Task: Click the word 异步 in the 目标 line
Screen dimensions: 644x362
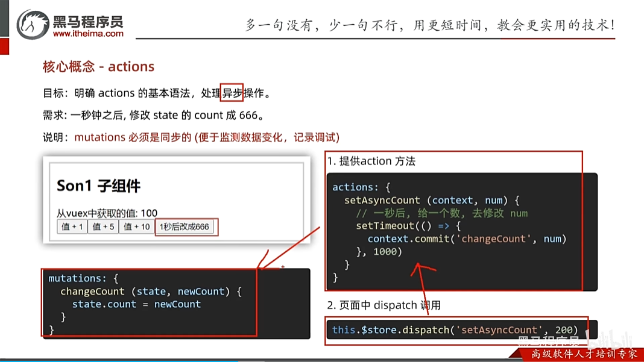Action: [232, 93]
